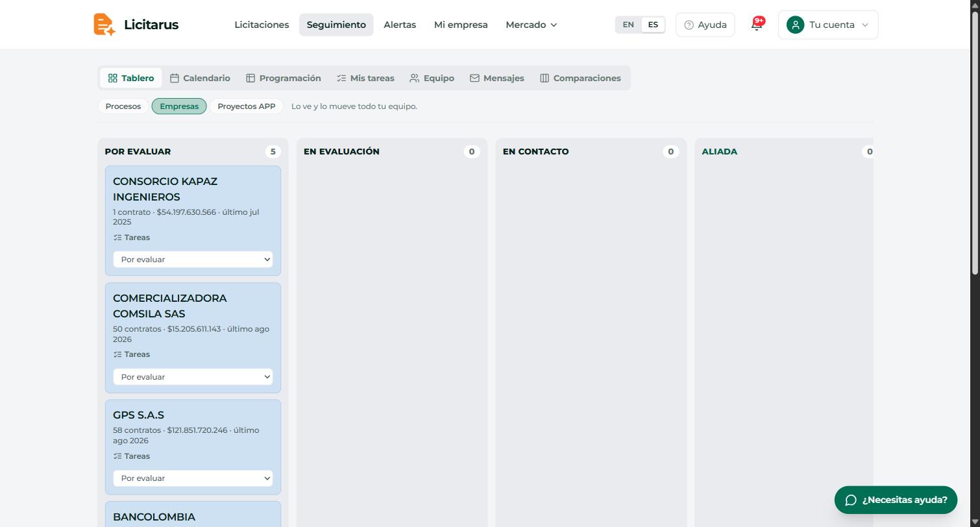The width and height of the screenshot is (980, 527).
Task: Open status dropdown for CONSORCIO KAPAZ INGENIEROS
Action: (193, 260)
